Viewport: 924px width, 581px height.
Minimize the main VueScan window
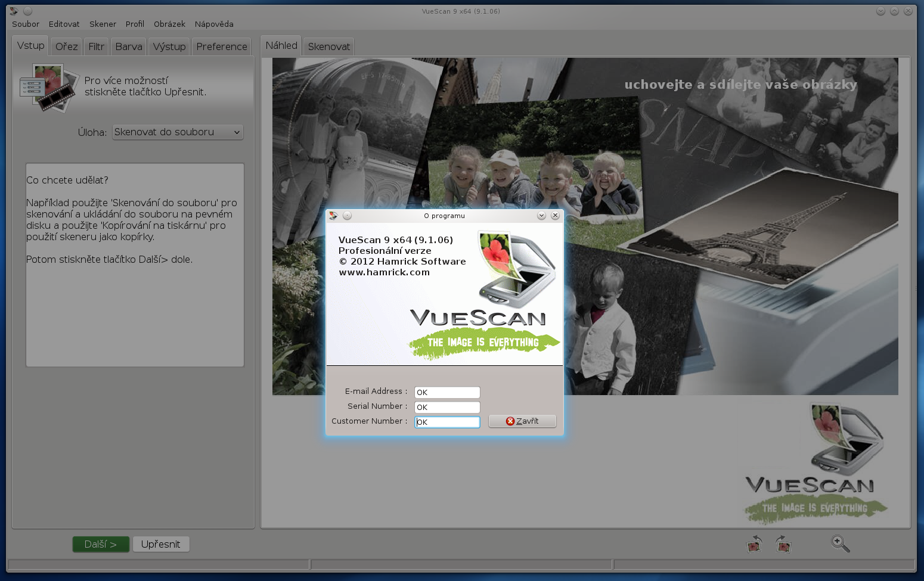coord(880,11)
